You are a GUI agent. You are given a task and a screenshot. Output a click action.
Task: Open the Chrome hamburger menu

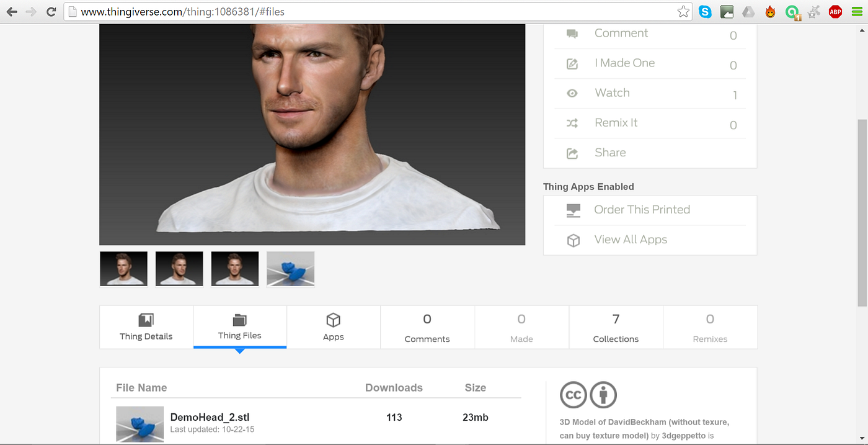click(856, 11)
